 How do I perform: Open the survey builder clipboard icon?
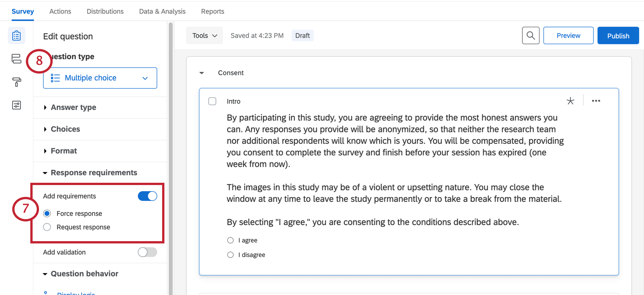click(16, 36)
